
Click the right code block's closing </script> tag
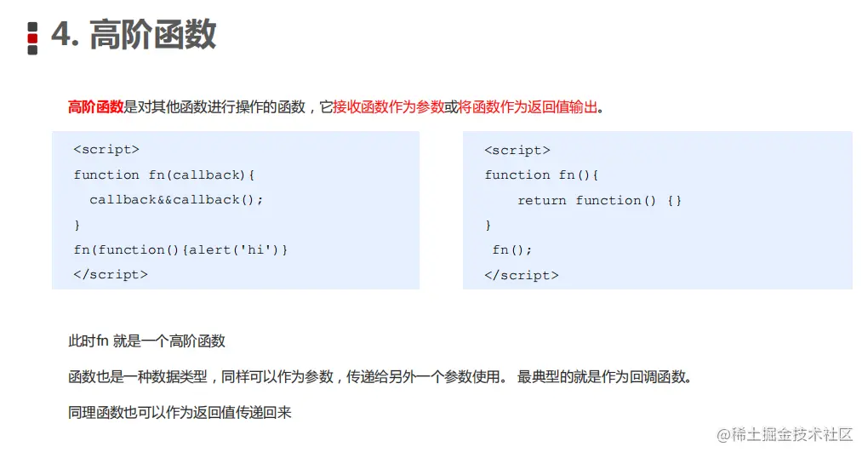pyautogui.click(x=522, y=275)
